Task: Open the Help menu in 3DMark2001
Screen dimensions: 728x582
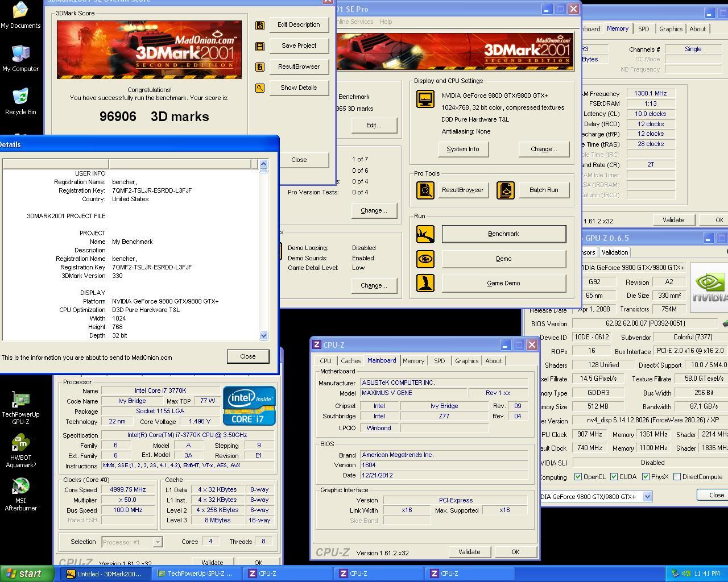Action: pyautogui.click(x=386, y=22)
